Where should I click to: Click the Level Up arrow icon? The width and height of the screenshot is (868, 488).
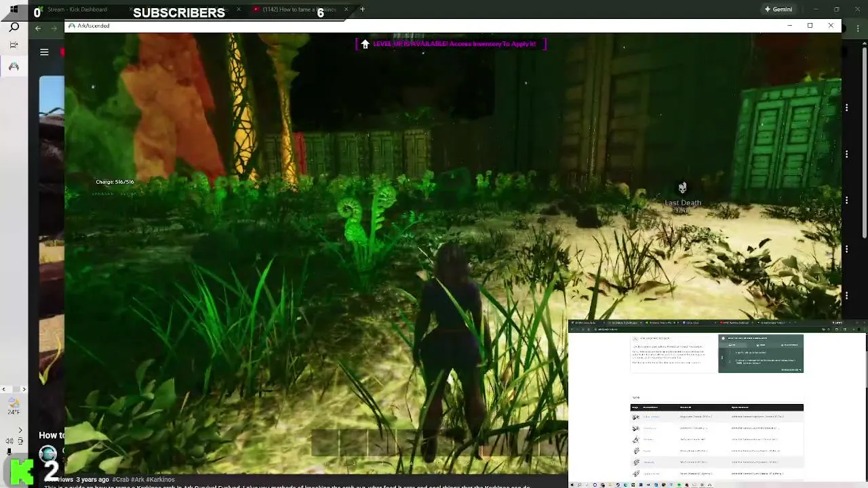(365, 44)
